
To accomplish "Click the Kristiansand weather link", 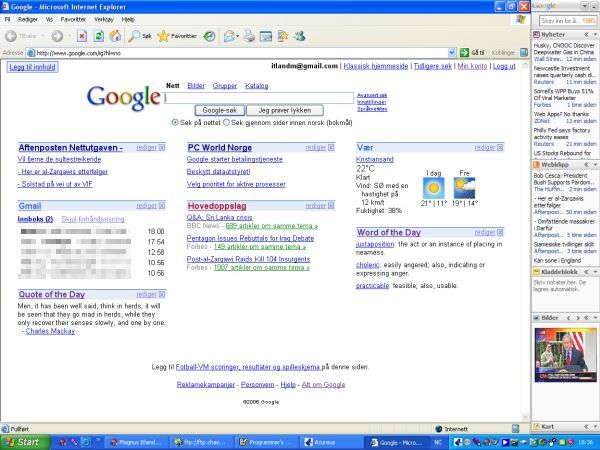I will tap(375, 159).
